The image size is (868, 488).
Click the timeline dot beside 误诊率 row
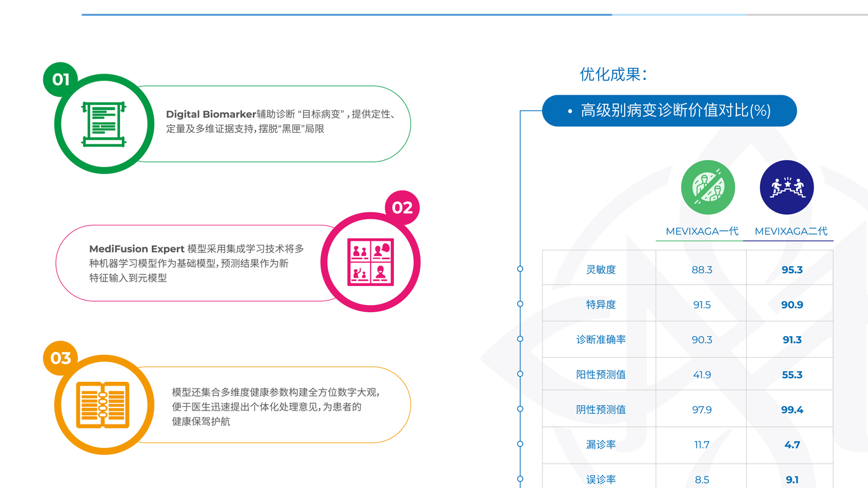[x=520, y=478]
